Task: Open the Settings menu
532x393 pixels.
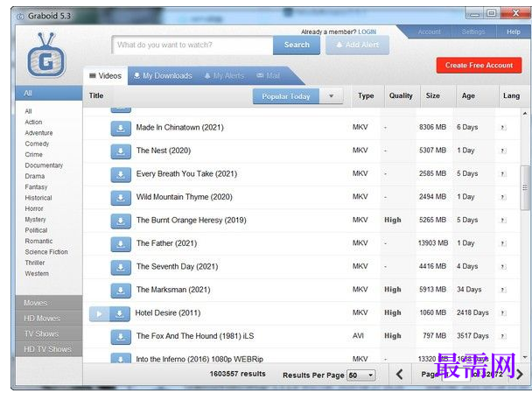Action: click(x=473, y=32)
